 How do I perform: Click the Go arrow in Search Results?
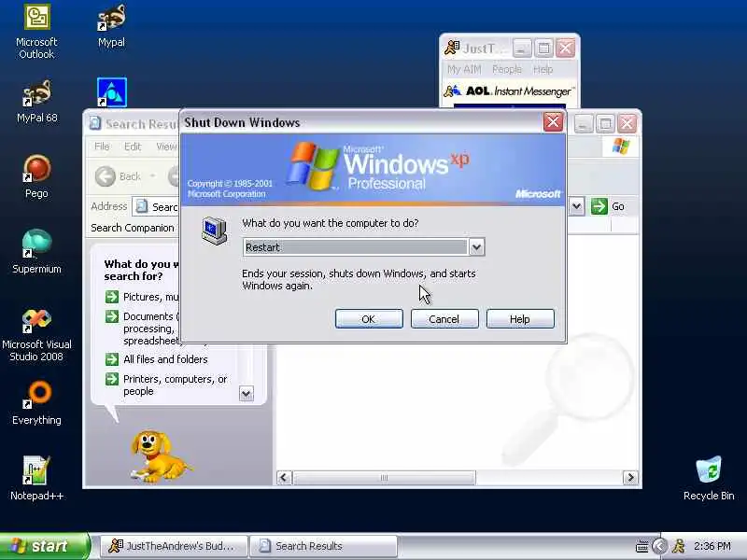point(599,206)
